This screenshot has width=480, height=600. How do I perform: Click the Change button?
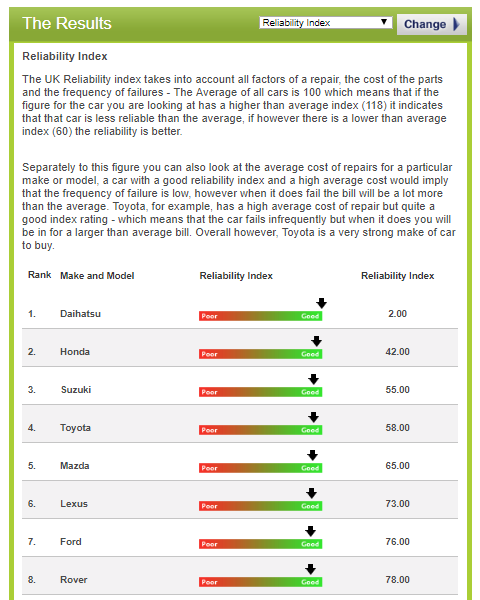[x=432, y=24]
